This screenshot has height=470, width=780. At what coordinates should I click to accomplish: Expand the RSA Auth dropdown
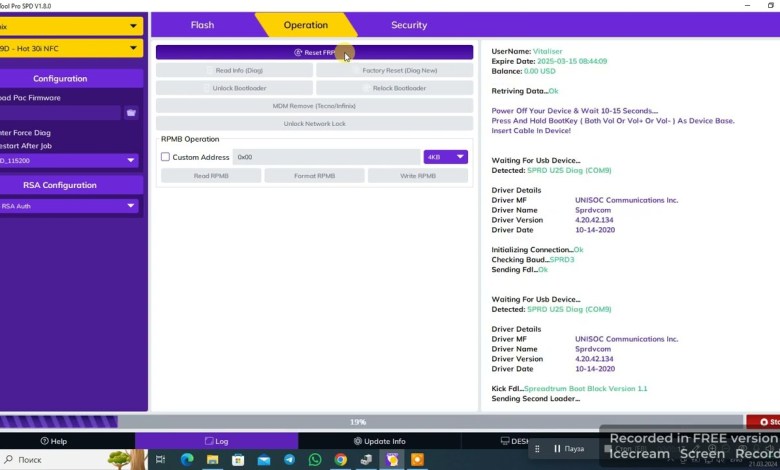[x=70, y=206]
